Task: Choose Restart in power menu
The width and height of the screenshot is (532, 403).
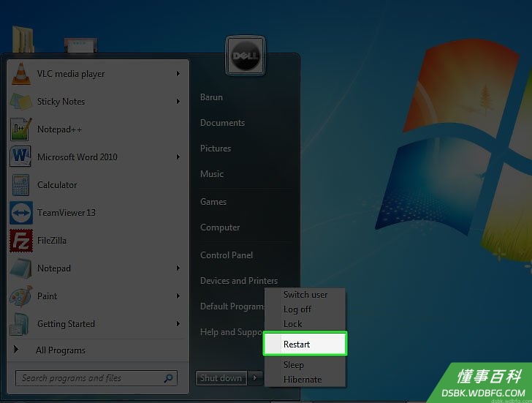Action: [305, 344]
